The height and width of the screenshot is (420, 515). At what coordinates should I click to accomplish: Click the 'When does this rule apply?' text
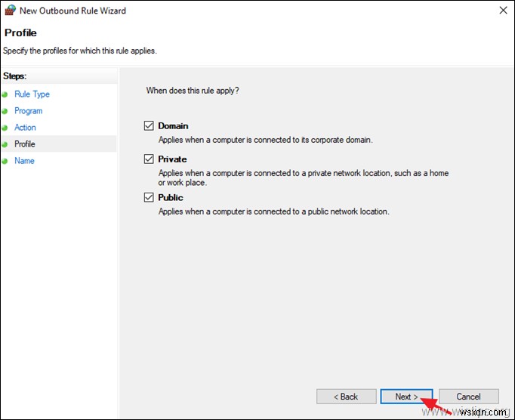click(x=193, y=91)
